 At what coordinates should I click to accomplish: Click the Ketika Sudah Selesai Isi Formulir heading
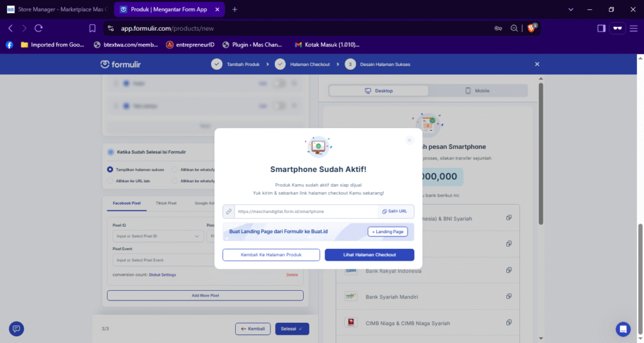pyautogui.click(x=151, y=152)
